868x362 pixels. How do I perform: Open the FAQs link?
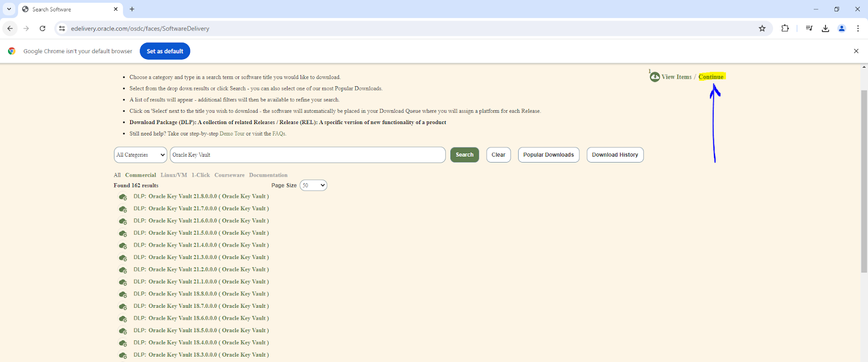[x=279, y=134]
